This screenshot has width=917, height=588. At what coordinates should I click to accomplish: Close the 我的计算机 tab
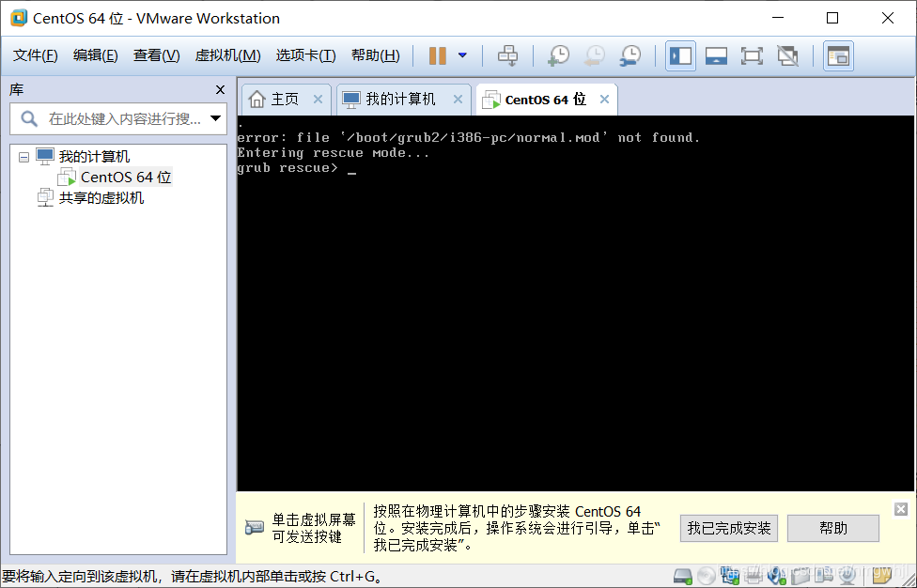pyautogui.click(x=458, y=100)
